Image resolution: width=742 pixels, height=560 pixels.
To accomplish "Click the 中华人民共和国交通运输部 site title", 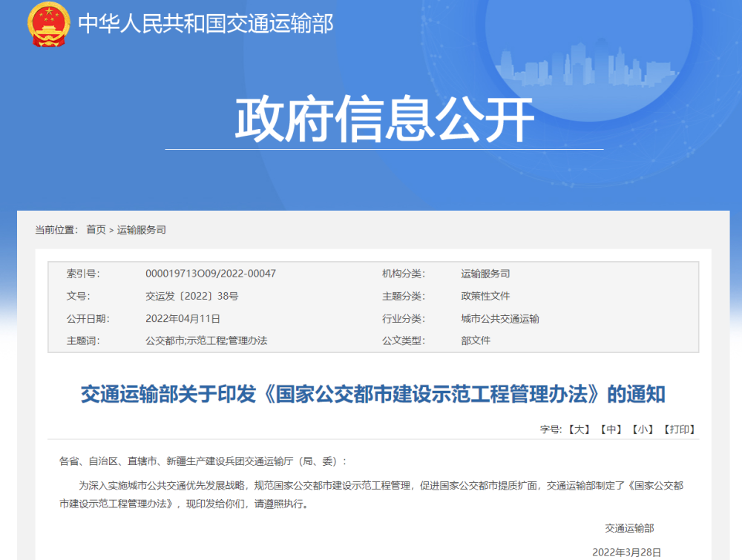I will click(206, 24).
